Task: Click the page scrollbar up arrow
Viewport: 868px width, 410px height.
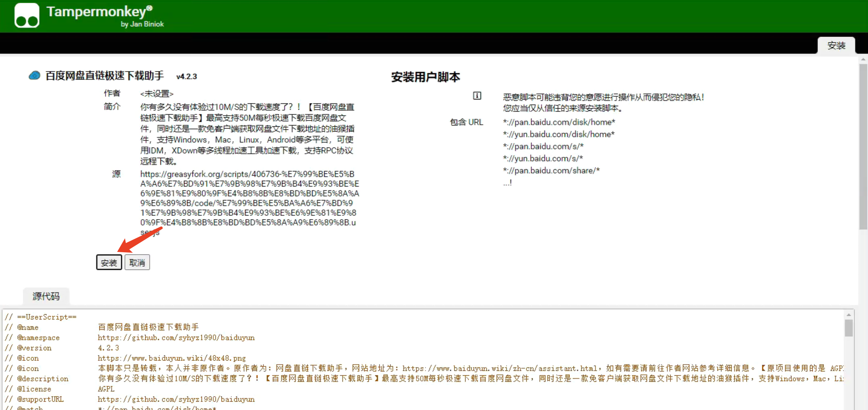Action: [x=863, y=59]
